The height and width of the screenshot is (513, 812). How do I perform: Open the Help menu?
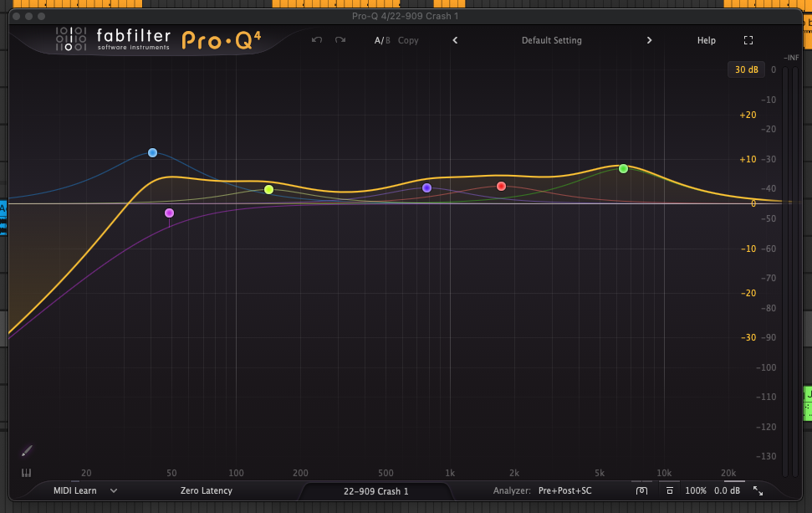(707, 40)
